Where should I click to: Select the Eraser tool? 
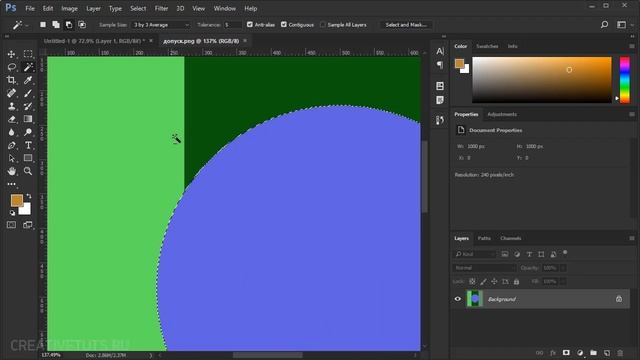point(11,119)
